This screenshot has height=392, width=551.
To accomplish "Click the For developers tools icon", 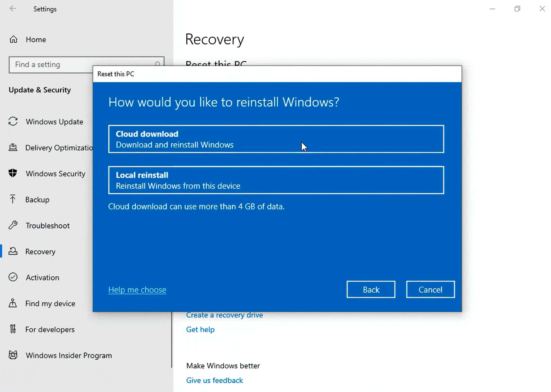I will click(13, 329).
